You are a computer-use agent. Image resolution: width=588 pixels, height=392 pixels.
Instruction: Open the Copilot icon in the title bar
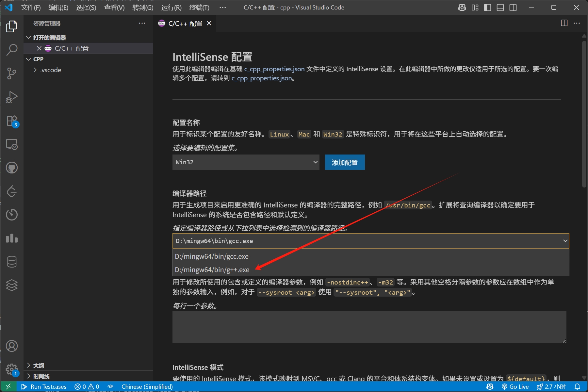point(462,7)
